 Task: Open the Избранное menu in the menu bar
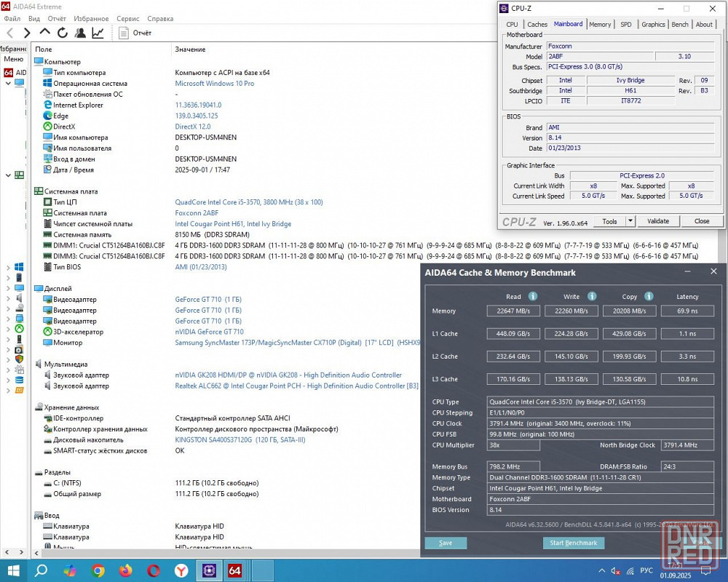[x=91, y=18]
